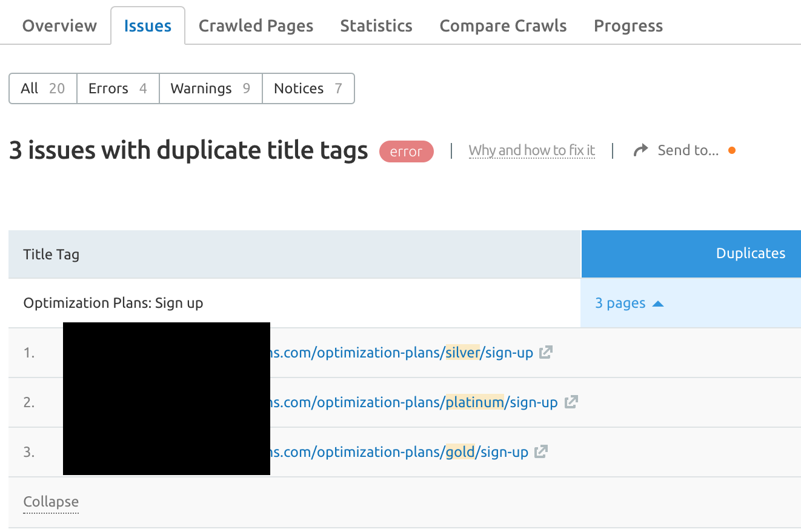Viewport: 801px width, 532px height.
Task: Switch to Crawled Pages tab
Action: 256,26
